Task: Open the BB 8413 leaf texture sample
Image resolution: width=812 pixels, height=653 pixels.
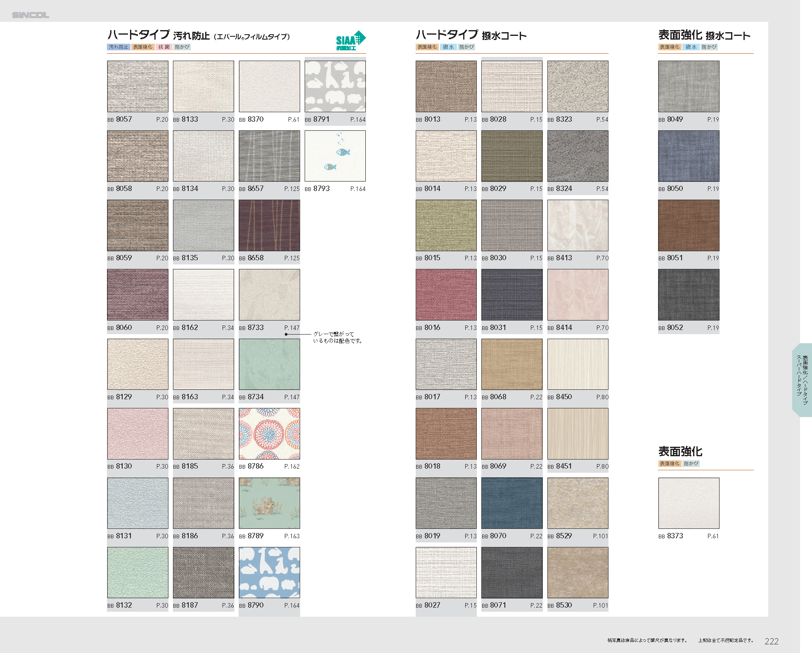Action: click(578, 225)
